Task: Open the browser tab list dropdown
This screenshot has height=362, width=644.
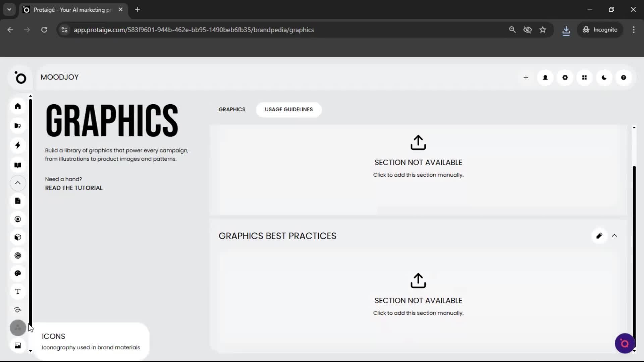Action: 9,9
